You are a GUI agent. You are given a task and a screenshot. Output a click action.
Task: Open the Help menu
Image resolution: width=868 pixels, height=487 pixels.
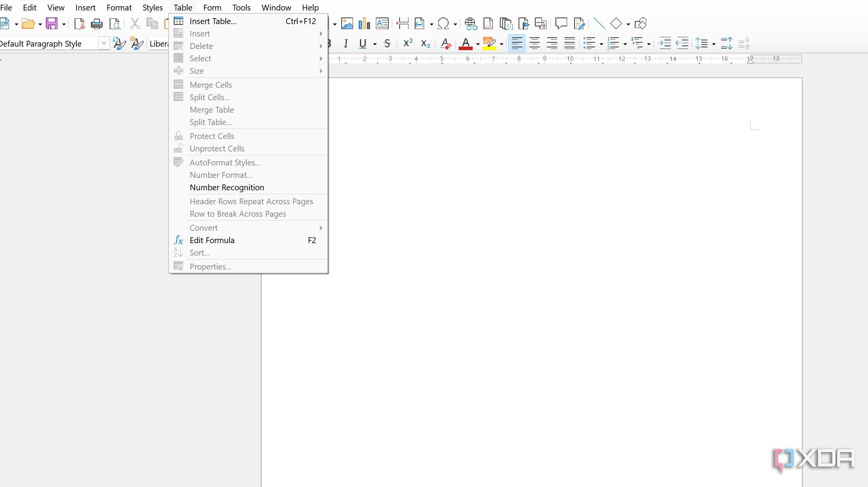[310, 7]
